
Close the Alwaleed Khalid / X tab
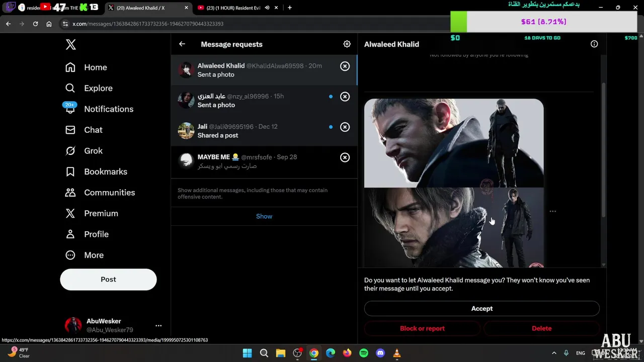187,8
